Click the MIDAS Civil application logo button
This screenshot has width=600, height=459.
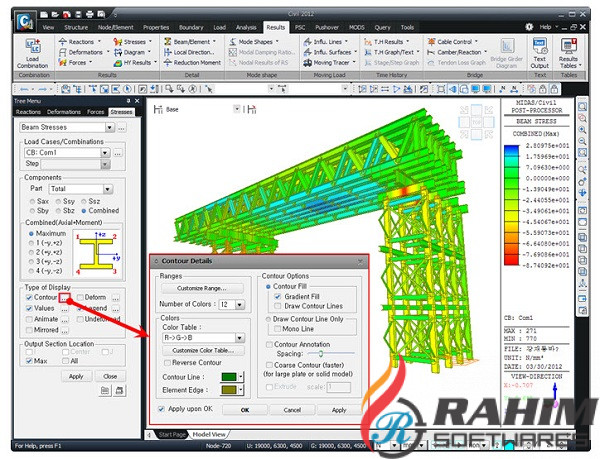tap(24, 21)
